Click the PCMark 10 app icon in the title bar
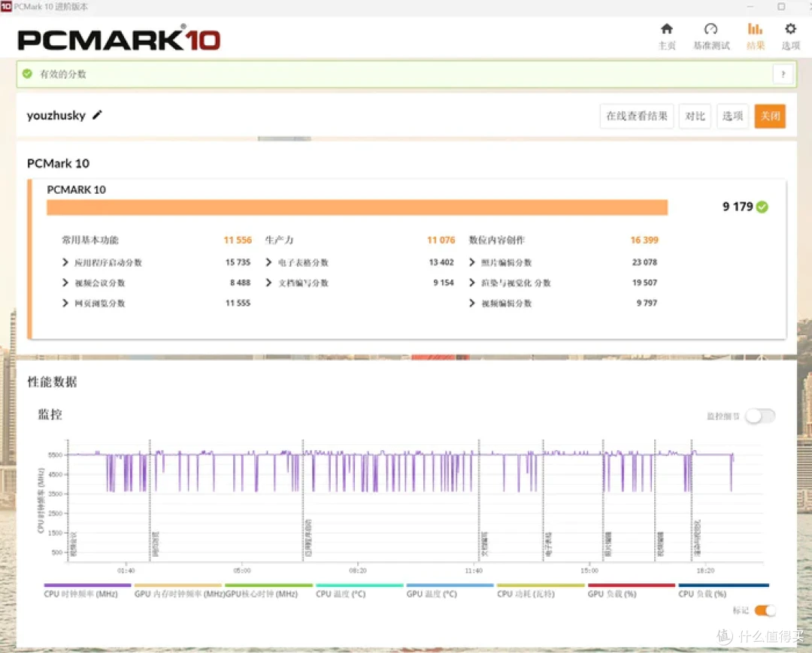The width and height of the screenshot is (812, 653). click(6, 6)
